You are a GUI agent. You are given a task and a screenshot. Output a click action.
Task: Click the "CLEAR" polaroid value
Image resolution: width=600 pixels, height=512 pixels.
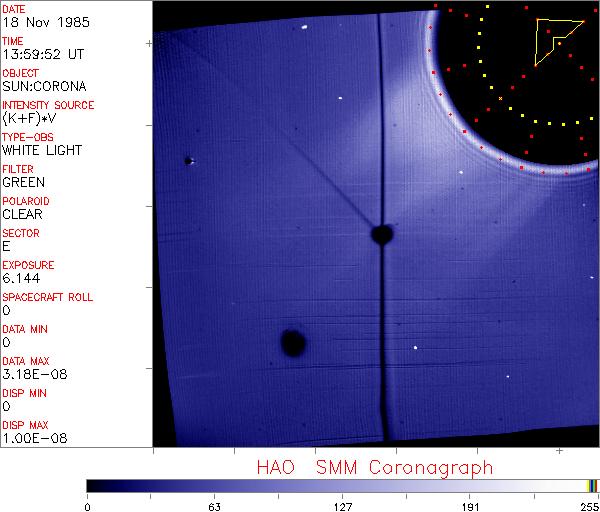pyautogui.click(x=23, y=214)
